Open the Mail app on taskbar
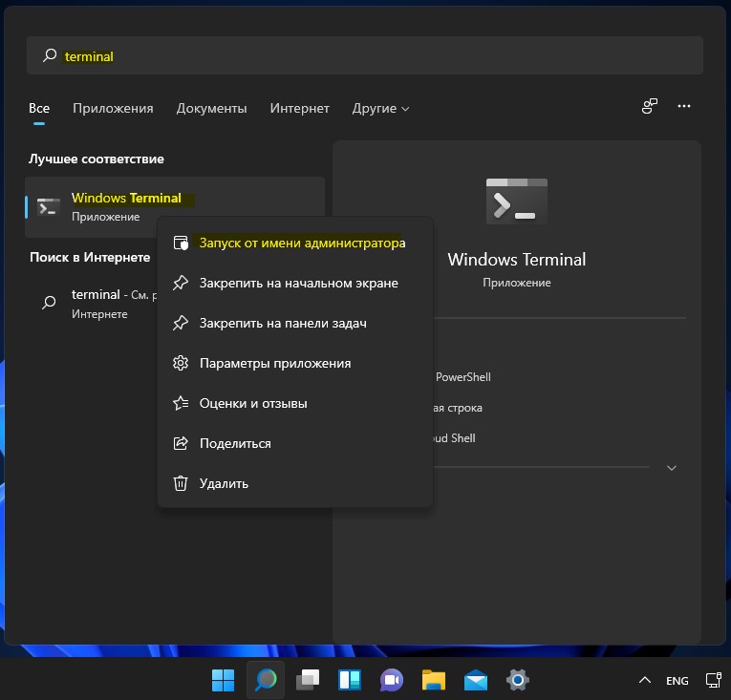The width and height of the screenshot is (731, 700). click(x=476, y=681)
